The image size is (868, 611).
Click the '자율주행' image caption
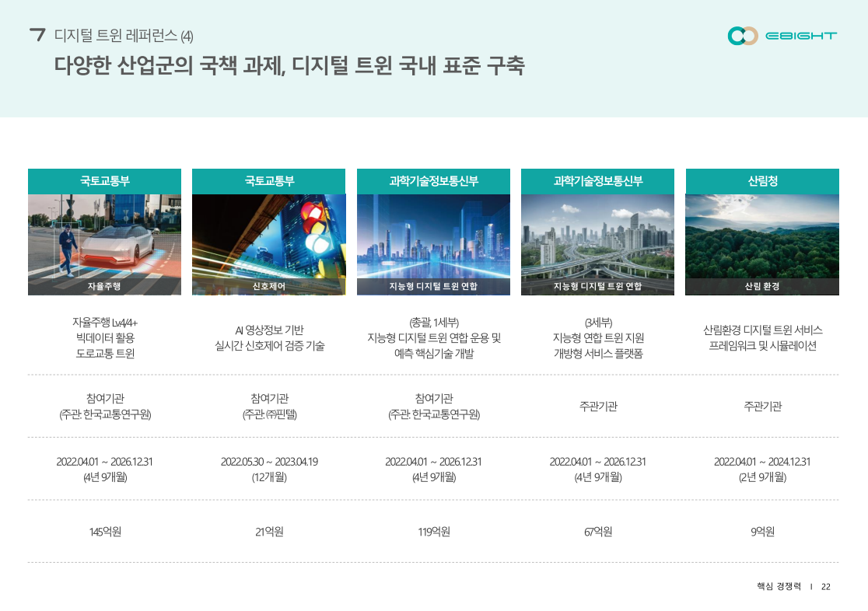point(104,286)
